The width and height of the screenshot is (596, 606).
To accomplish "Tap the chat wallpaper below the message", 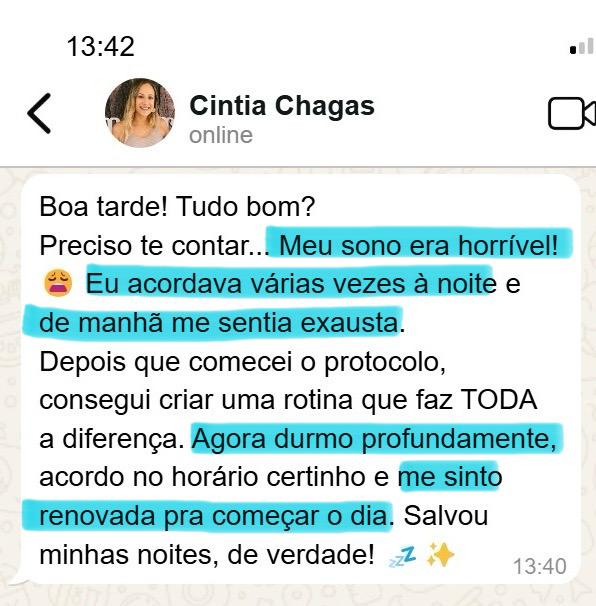I will (298, 595).
